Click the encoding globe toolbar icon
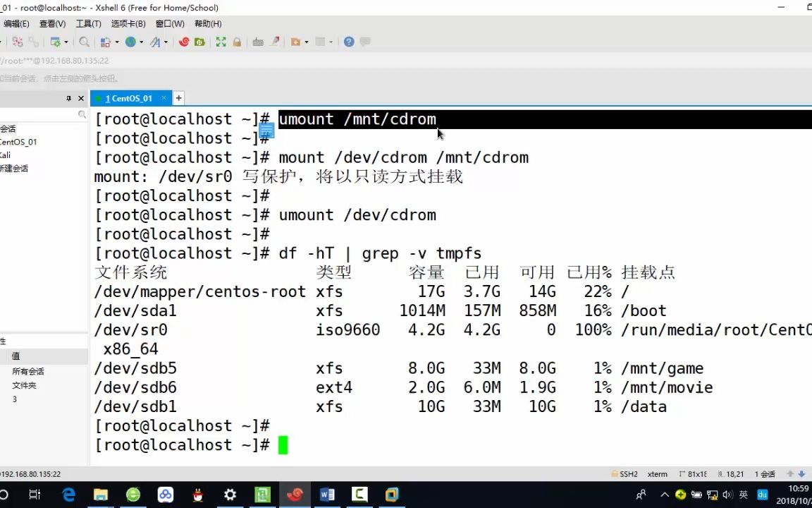 click(130, 42)
